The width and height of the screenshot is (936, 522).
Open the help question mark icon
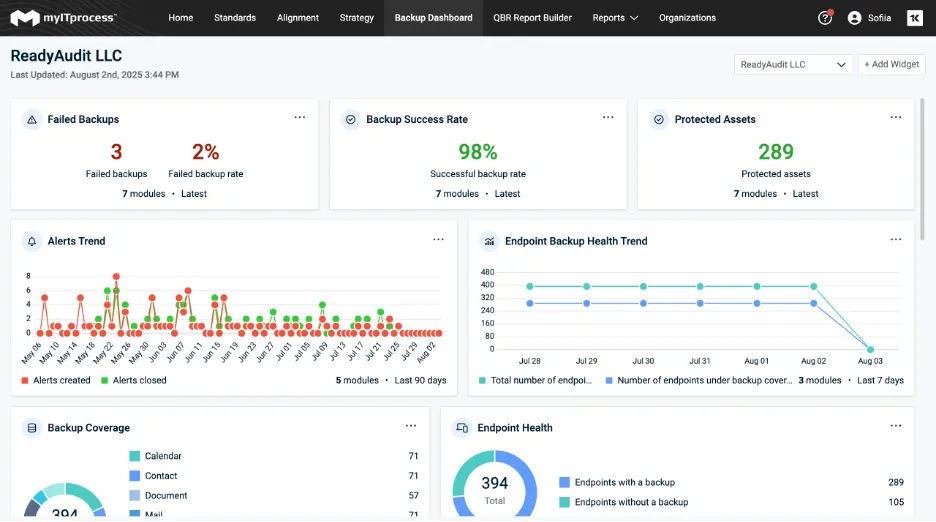click(x=825, y=18)
